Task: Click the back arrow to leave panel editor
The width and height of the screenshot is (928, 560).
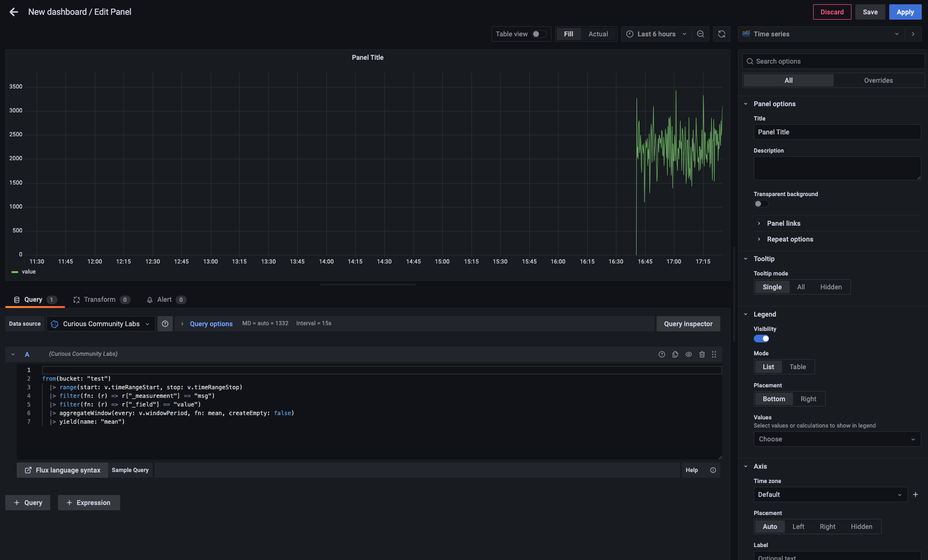Action: [13, 11]
